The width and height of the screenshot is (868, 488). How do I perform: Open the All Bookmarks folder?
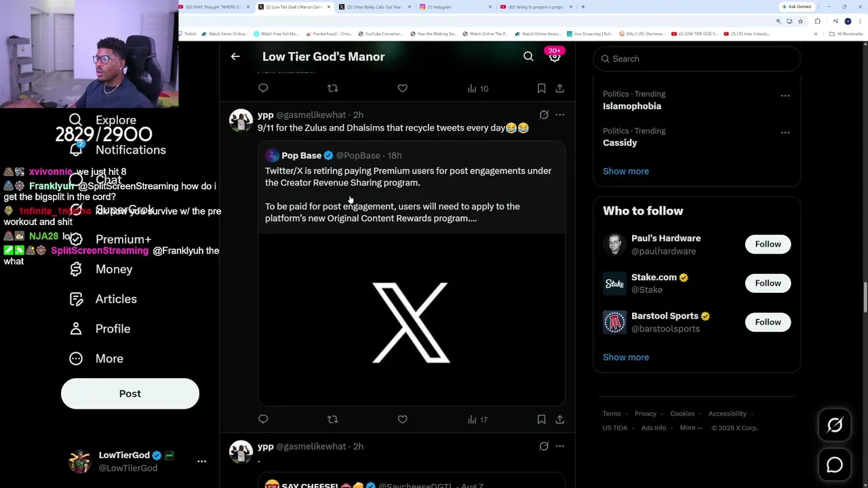(848, 34)
